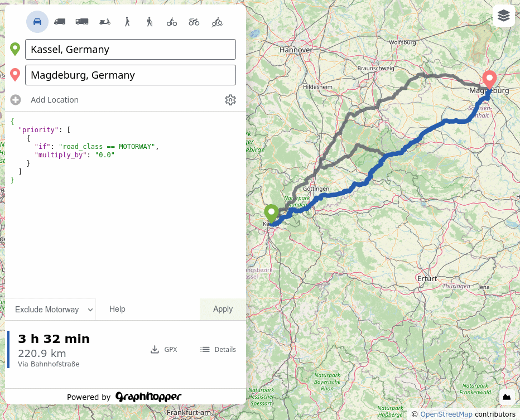The width and height of the screenshot is (520, 420).
Task: Switch to the small truck (van) profile
Action: (x=60, y=22)
